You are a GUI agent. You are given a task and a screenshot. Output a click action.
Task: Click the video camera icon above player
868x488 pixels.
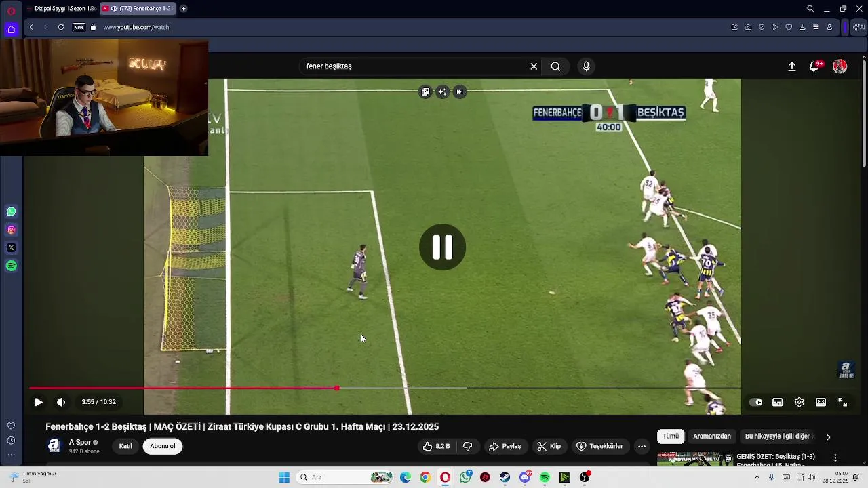point(460,91)
